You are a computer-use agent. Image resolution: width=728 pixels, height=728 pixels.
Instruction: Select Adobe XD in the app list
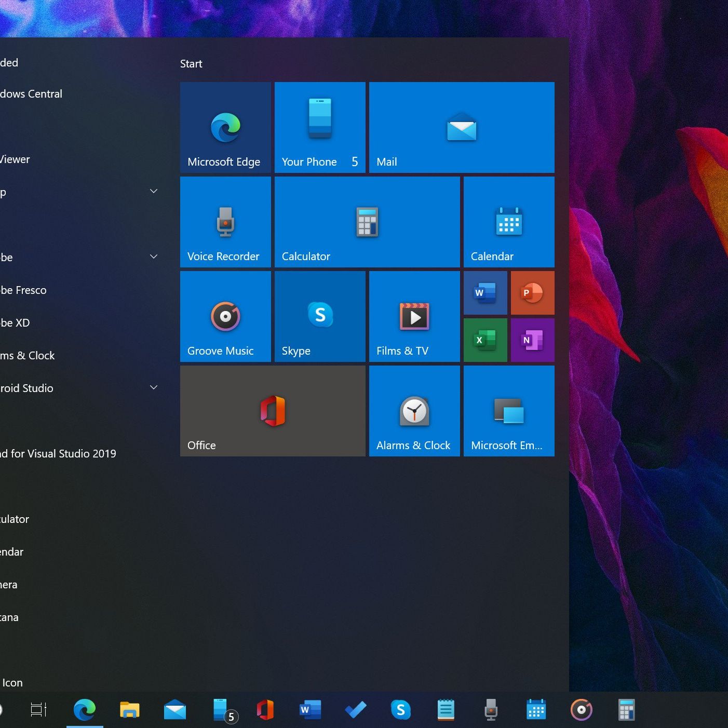click(x=16, y=323)
